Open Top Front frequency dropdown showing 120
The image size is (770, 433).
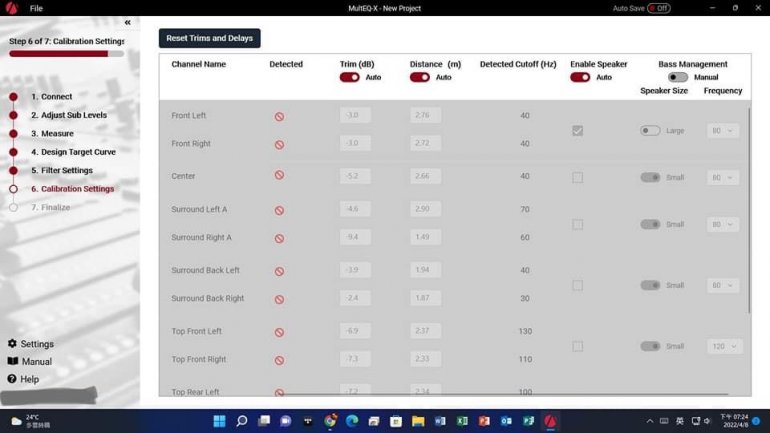click(723, 346)
